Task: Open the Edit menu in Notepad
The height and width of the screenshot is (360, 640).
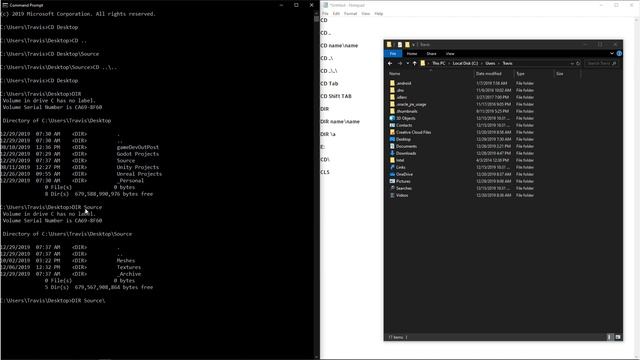Action: (x=336, y=13)
